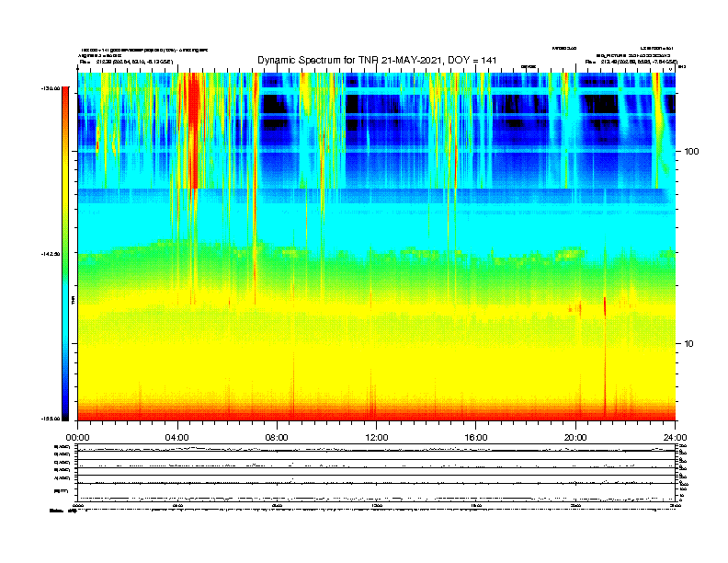This screenshot has width=728, height=563.
Task: Click the 12:00 time axis tick label
Action: (377, 438)
